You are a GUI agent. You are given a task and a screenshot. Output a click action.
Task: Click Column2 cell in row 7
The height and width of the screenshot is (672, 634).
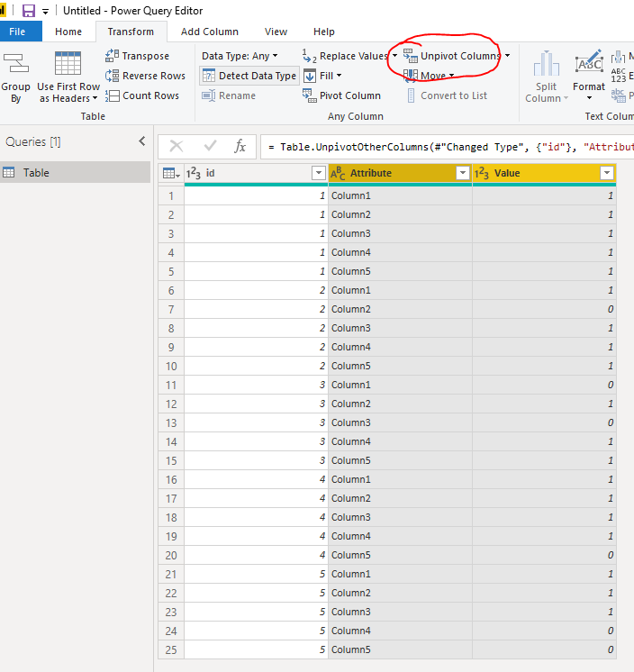pos(400,309)
